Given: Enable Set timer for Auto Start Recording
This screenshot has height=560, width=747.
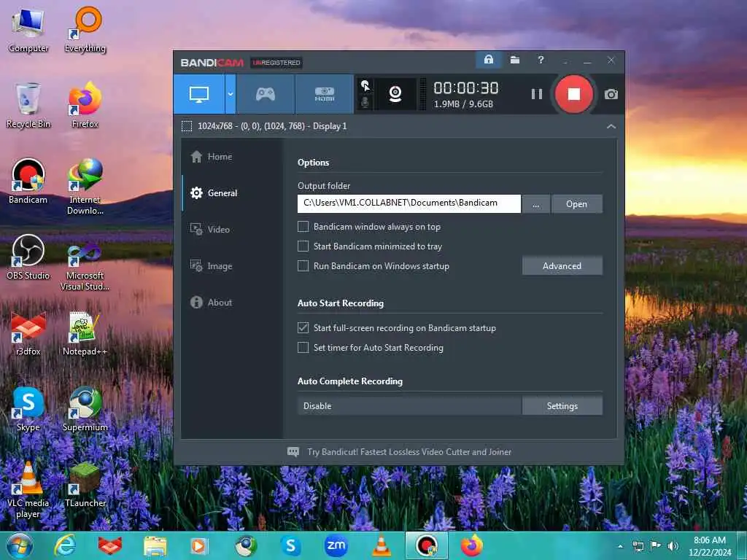Looking at the screenshot, I should [303, 348].
